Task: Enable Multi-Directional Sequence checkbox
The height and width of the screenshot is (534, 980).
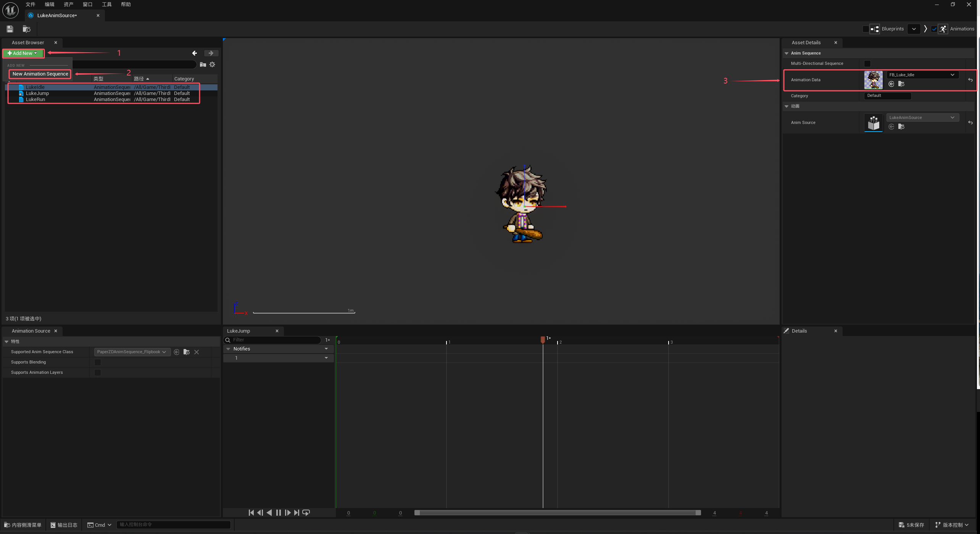Action: [x=867, y=64]
